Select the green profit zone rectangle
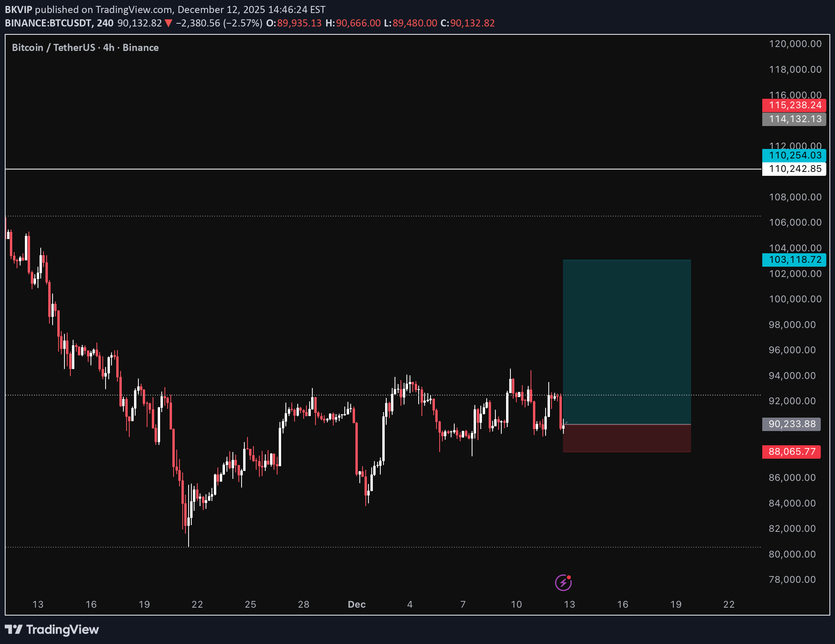Viewport: 835px width, 644px height. [627, 342]
